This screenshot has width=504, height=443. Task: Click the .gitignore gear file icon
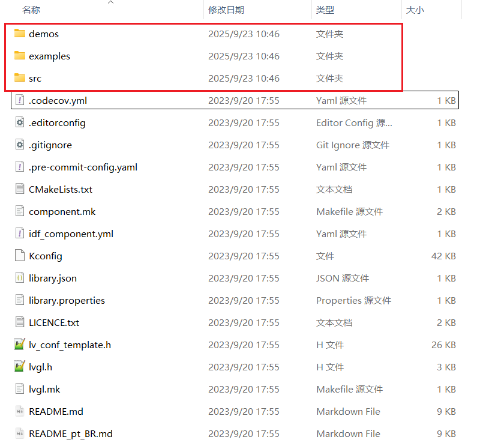click(x=20, y=144)
